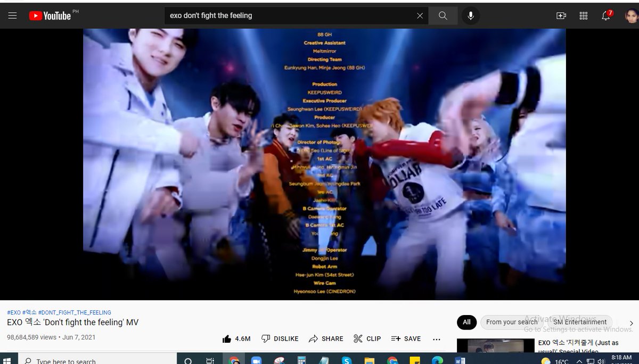Open the 8:18 AM taskbar clock

pyautogui.click(x=621, y=358)
